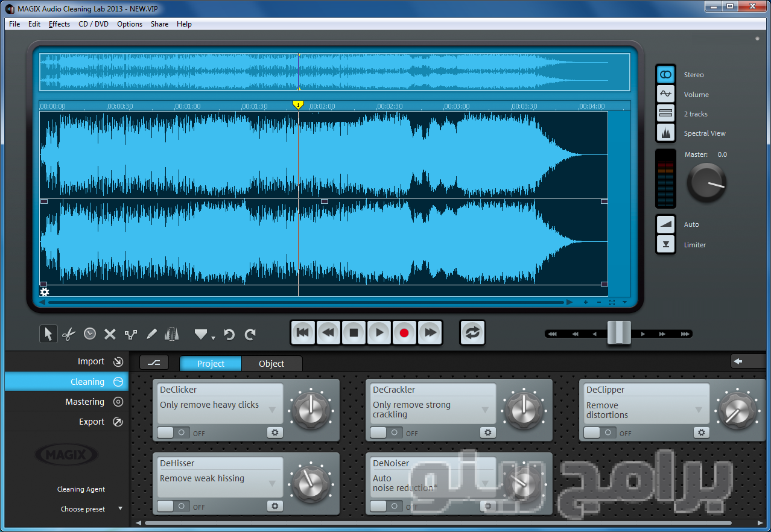Screen dimensions: 771x532
Task: Click the metronome-shaped tool icon
Action: click(x=173, y=334)
